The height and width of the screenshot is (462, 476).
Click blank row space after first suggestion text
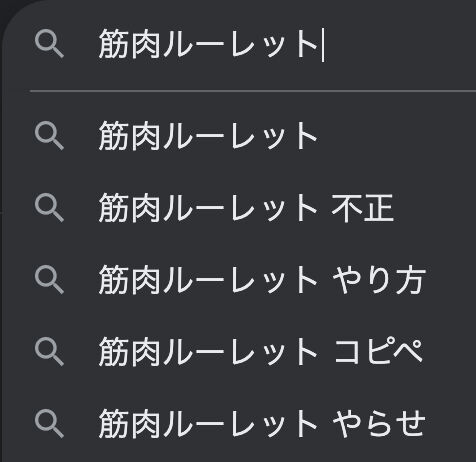(x=397, y=136)
